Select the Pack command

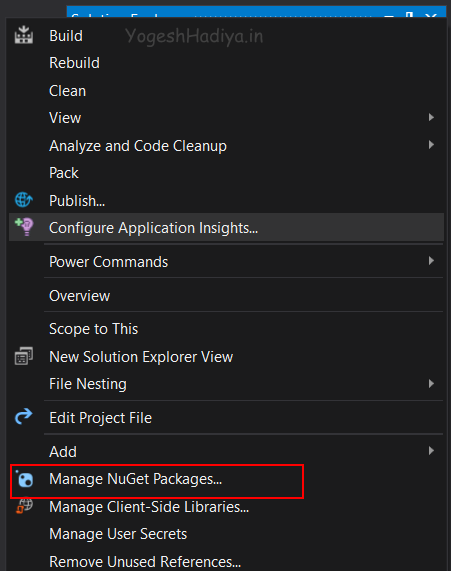(x=226, y=173)
